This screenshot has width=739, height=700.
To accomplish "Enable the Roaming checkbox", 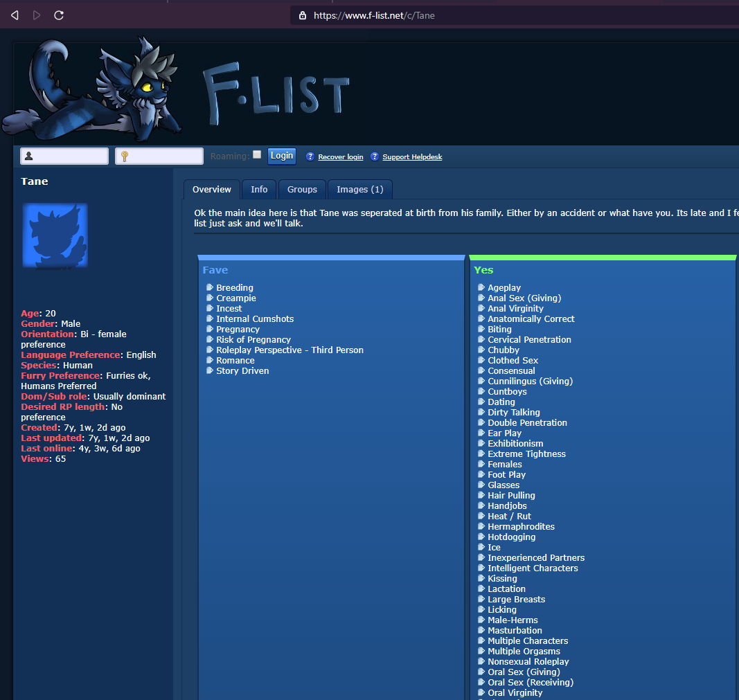I will click(x=257, y=154).
